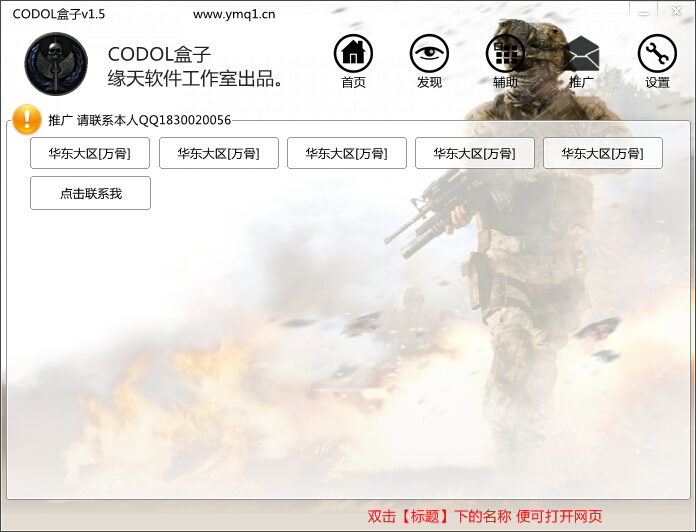Click the 缘天软件工作室出品 subtitle text
The width and height of the screenshot is (696, 532).
point(195,78)
